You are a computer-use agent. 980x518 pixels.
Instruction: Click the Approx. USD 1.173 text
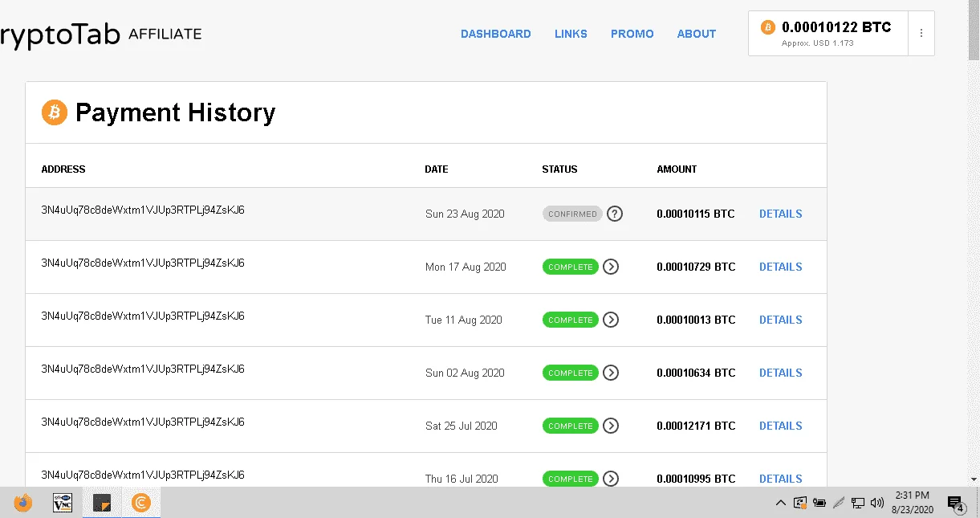(818, 43)
